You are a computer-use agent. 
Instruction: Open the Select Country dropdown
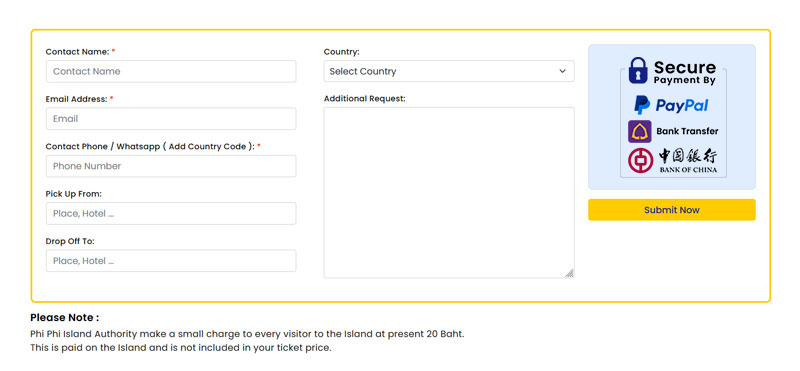(x=449, y=71)
